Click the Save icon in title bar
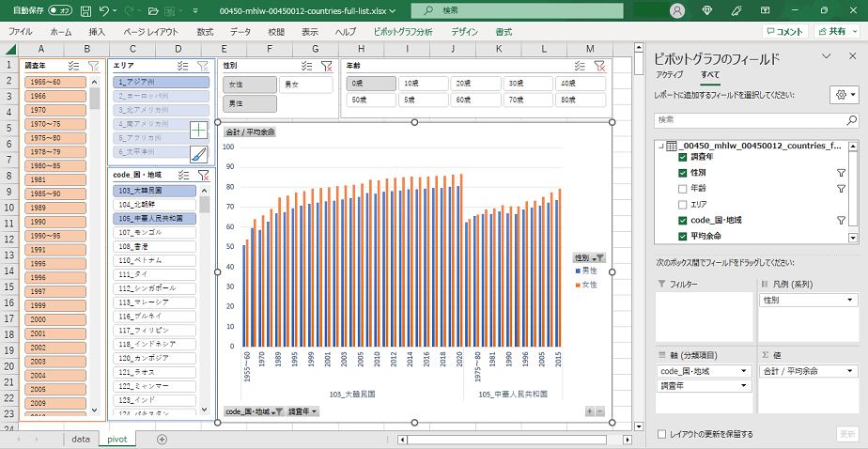This screenshot has width=868, height=449. (x=85, y=10)
